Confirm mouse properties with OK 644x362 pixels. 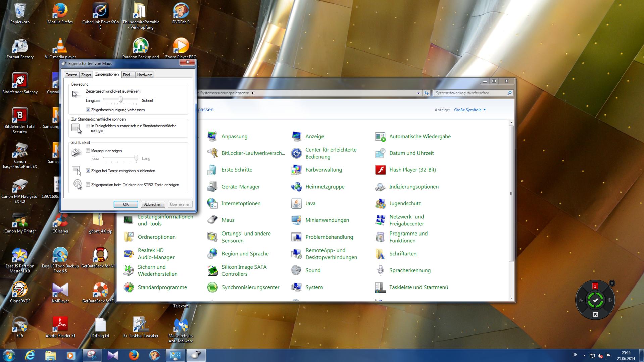(x=126, y=204)
